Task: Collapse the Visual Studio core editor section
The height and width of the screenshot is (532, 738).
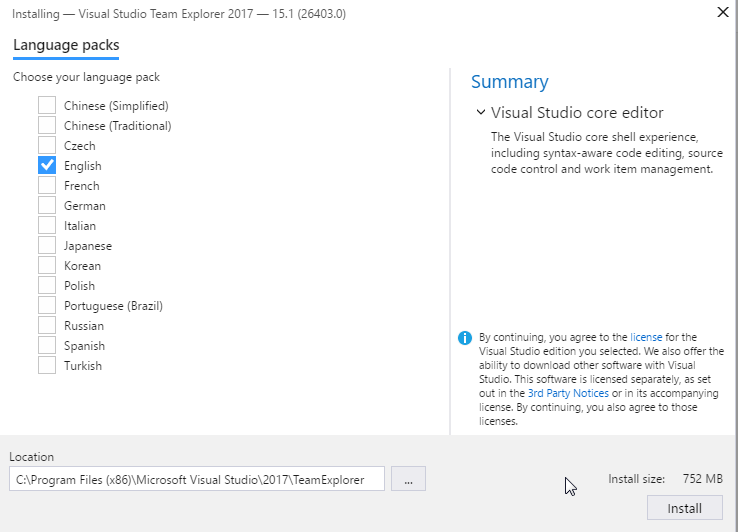Action: click(x=482, y=113)
